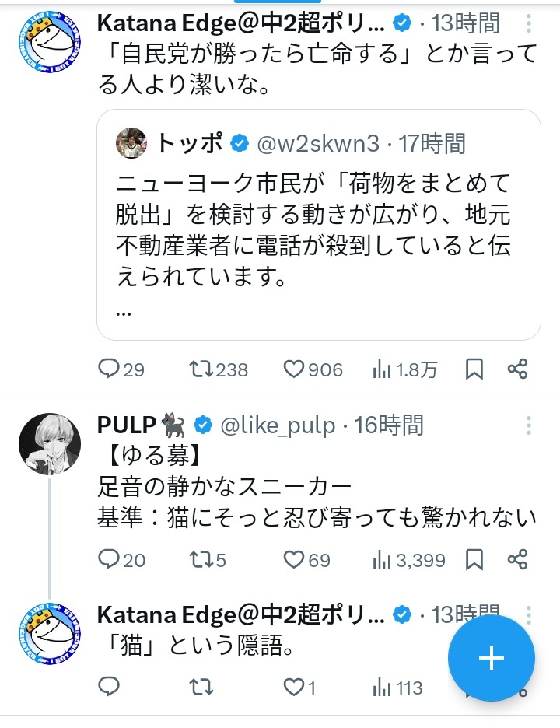Reply to PULP's sneaker post
This screenshot has width=560, height=728.
108,558
